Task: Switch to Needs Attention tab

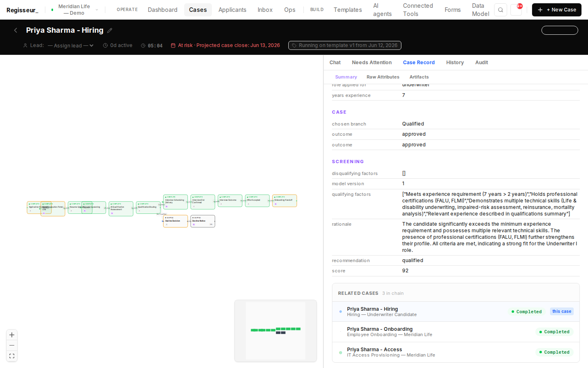Action: 372,63
